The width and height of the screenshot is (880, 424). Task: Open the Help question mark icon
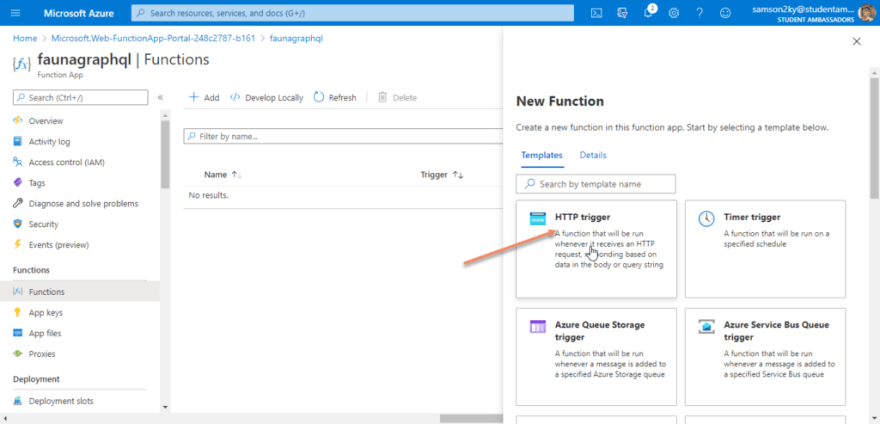point(699,13)
